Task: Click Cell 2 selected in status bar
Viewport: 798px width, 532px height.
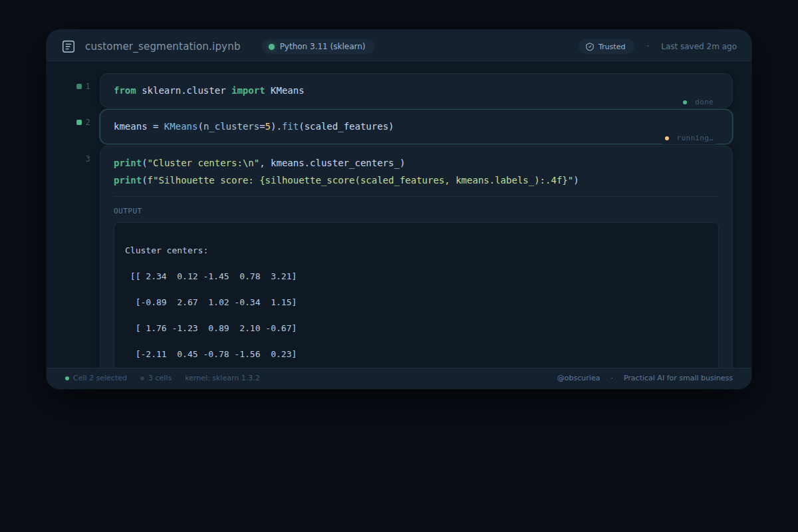Action: 100,378
